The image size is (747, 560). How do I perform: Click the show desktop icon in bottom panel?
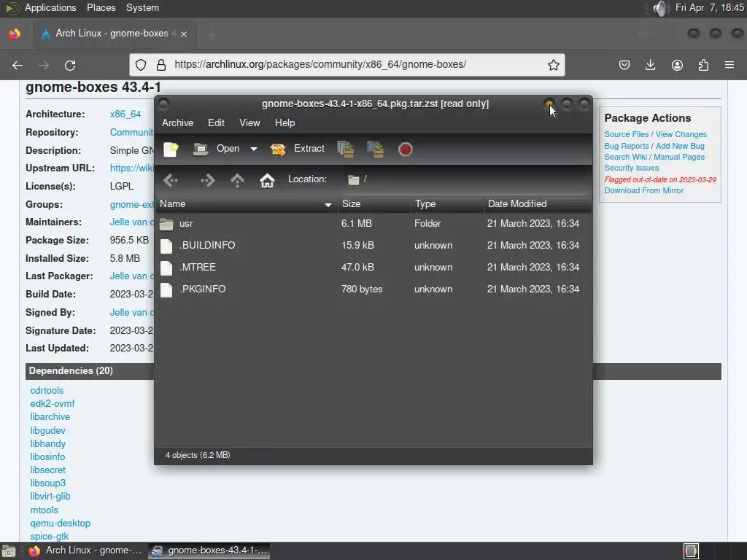click(x=9, y=551)
